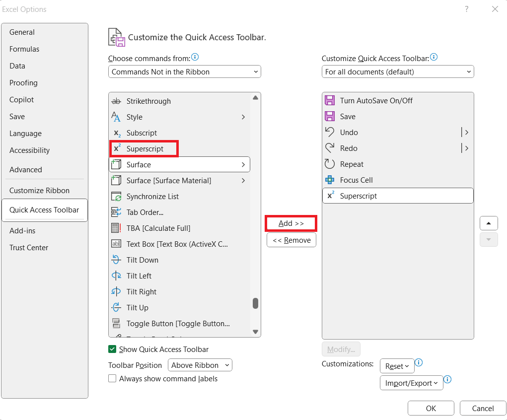Move selected command up with arrow button
The width and height of the screenshot is (507, 420).
click(x=489, y=223)
